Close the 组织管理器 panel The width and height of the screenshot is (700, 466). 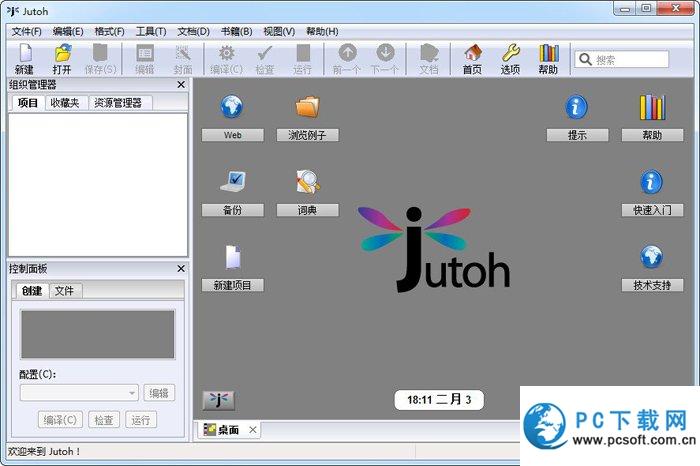pos(181,84)
